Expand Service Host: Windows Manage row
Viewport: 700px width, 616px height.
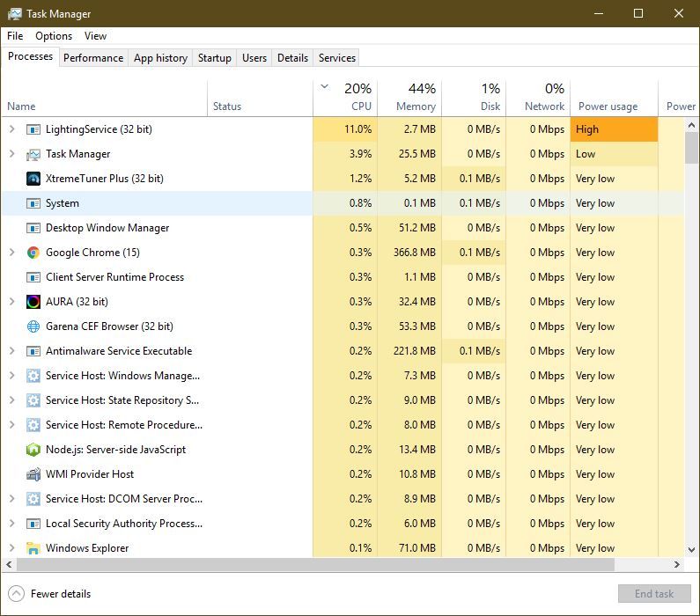pos(12,376)
